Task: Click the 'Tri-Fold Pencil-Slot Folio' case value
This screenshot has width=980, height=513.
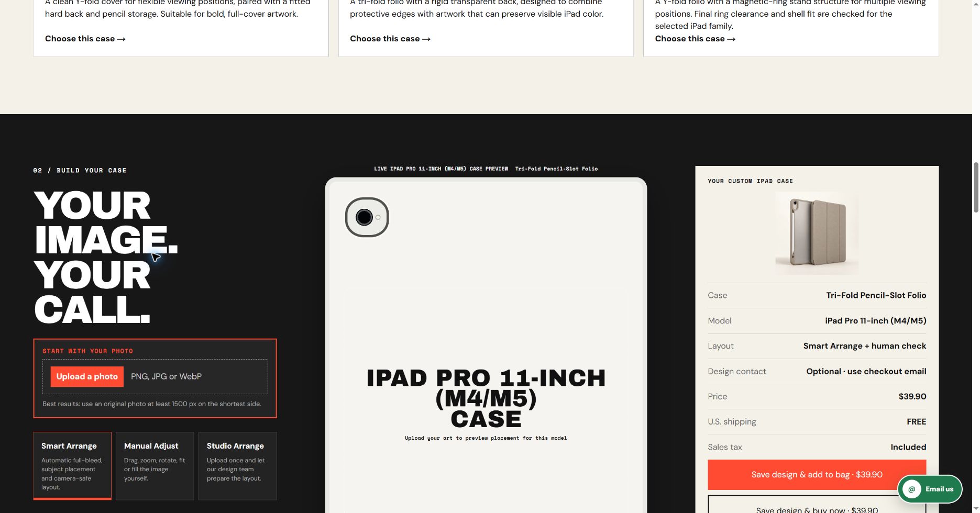Action: 876,295
